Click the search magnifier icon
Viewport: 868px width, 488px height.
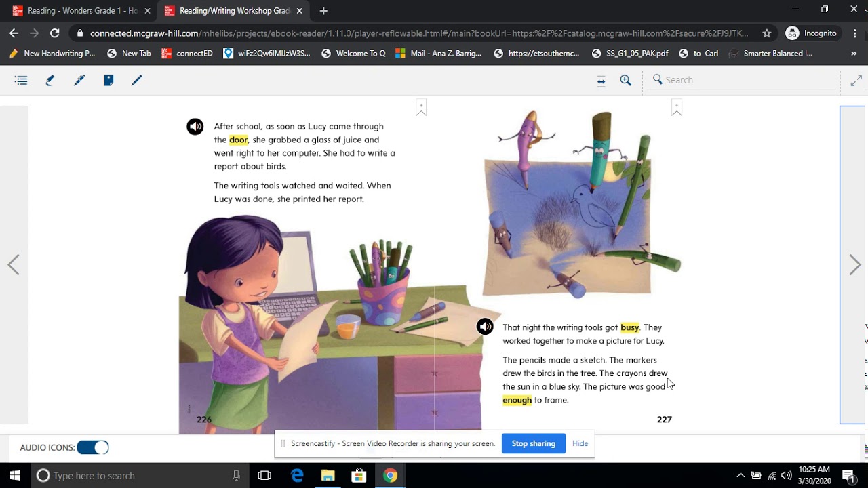click(x=657, y=79)
